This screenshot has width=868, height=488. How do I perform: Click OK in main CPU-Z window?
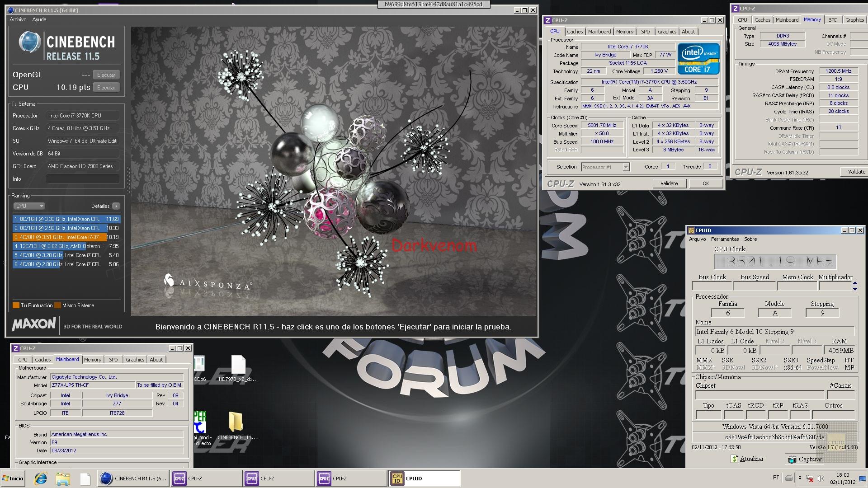coord(706,183)
